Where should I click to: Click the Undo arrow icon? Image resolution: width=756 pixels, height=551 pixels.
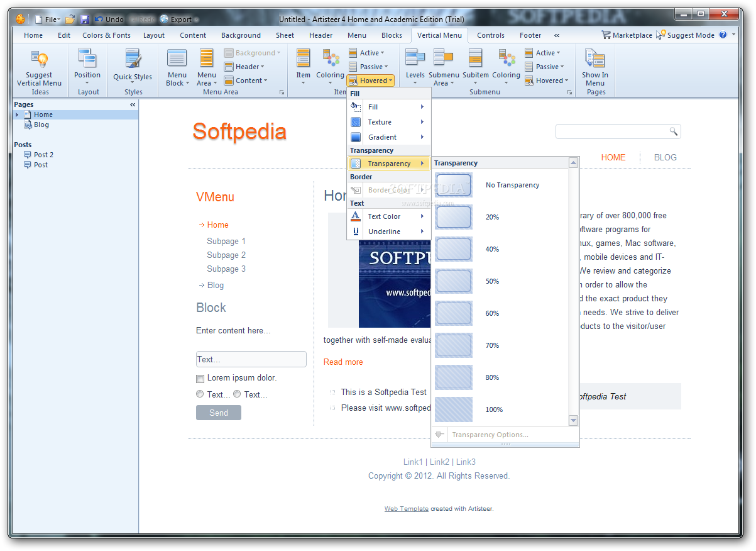click(x=99, y=19)
